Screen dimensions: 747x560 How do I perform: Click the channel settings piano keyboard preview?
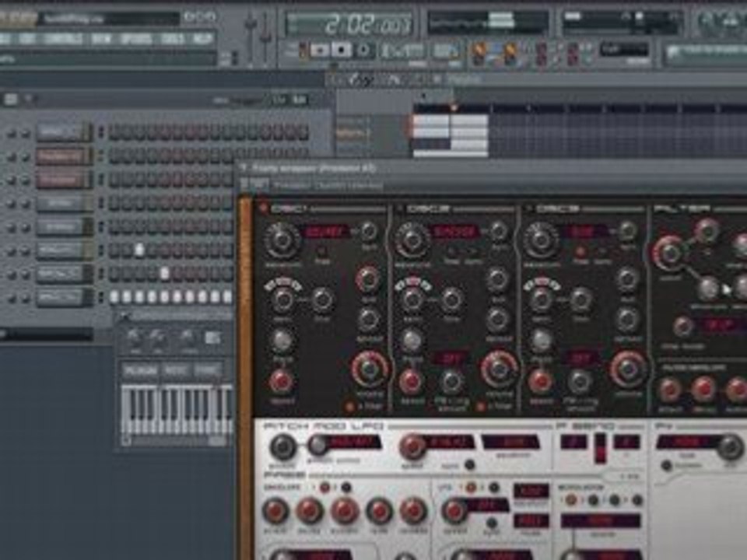coord(177,410)
